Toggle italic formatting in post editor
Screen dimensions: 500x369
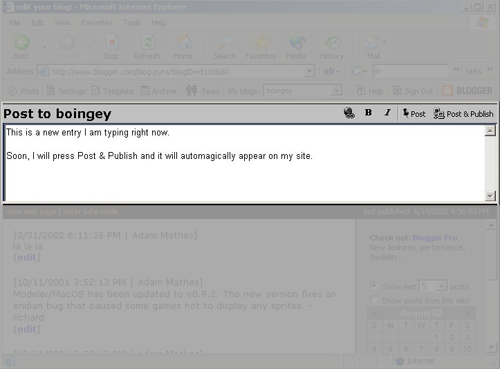387,113
